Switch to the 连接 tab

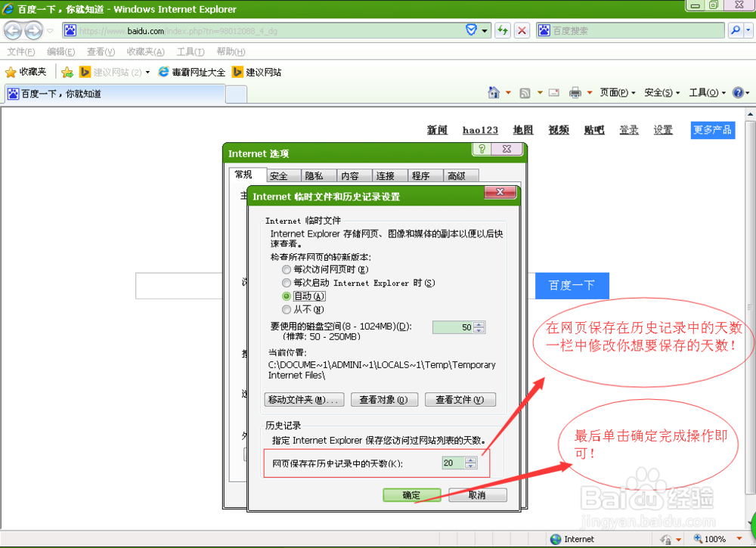(x=390, y=176)
